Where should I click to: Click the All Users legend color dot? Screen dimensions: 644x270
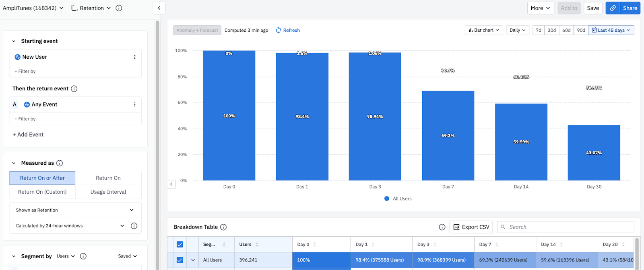[387, 198]
